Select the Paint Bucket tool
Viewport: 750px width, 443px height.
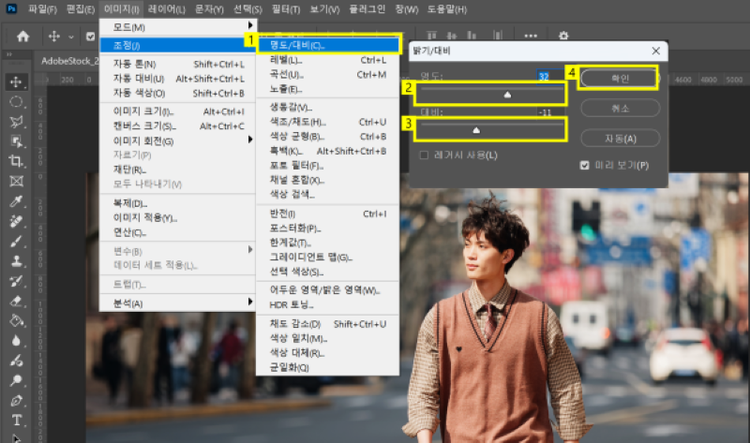coord(16,321)
